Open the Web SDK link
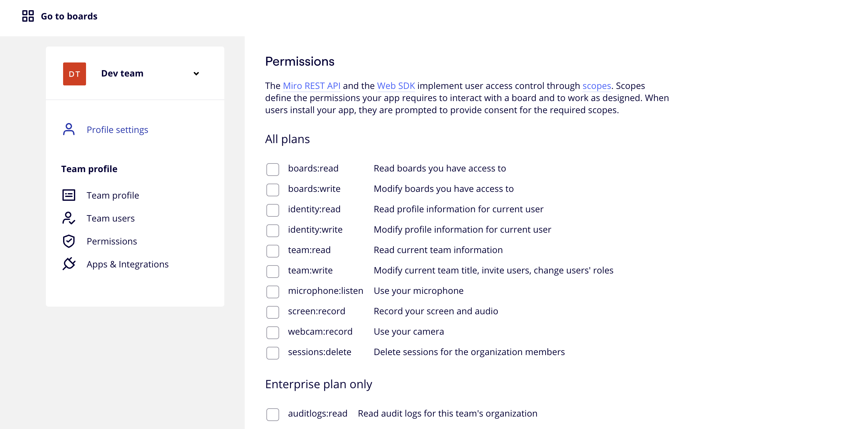The image size is (868, 429). pyautogui.click(x=396, y=86)
